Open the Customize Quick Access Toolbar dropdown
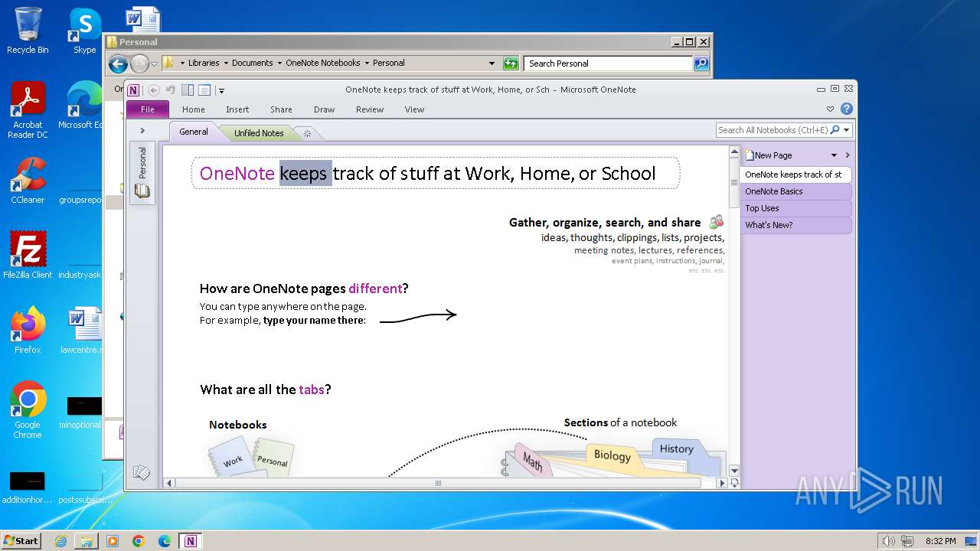 tap(221, 90)
